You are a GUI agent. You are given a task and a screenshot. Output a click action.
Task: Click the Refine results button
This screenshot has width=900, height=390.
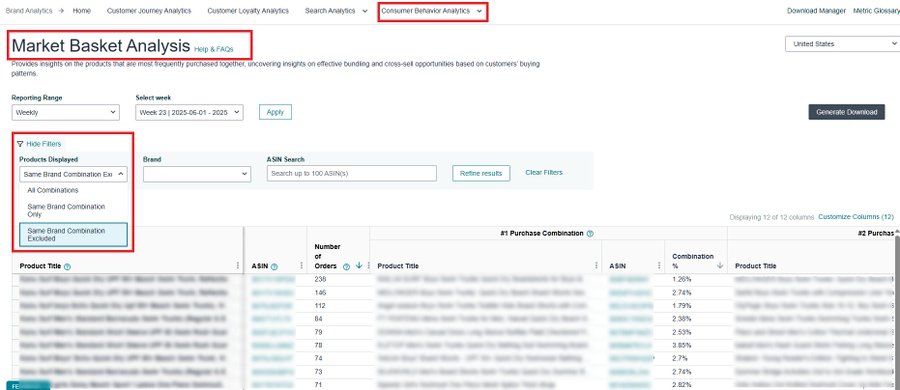tap(481, 173)
